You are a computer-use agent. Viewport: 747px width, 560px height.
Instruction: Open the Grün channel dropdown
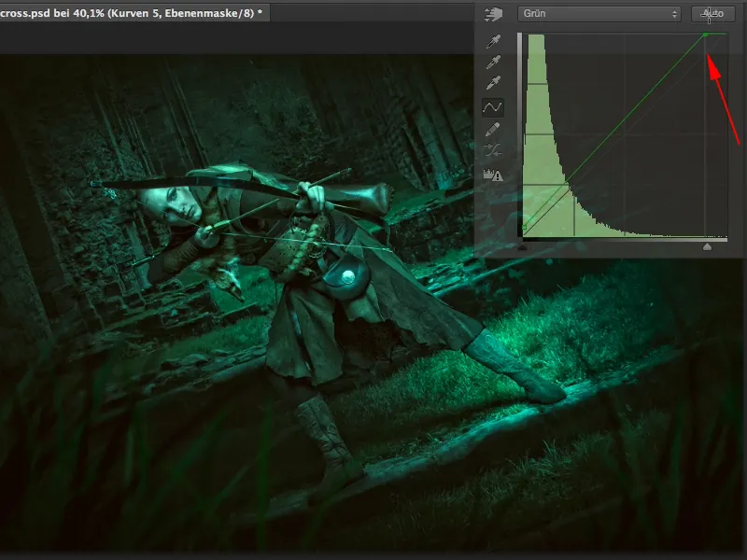pos(599,14)
